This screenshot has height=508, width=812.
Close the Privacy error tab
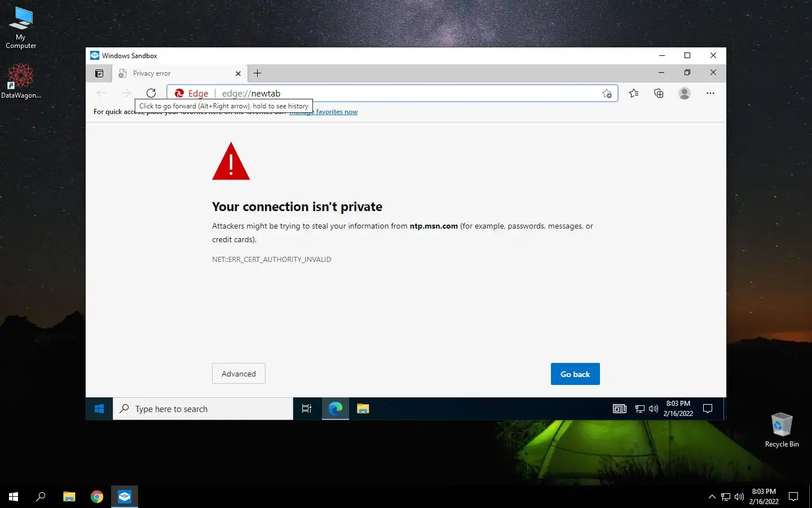click(x=238, y=73)
